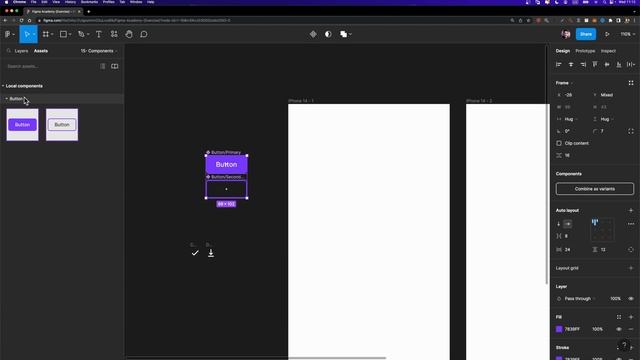The height and width of the screenshot is (360, 640).
Task: Switch to the Assets tab
Action: pos(41,51)
